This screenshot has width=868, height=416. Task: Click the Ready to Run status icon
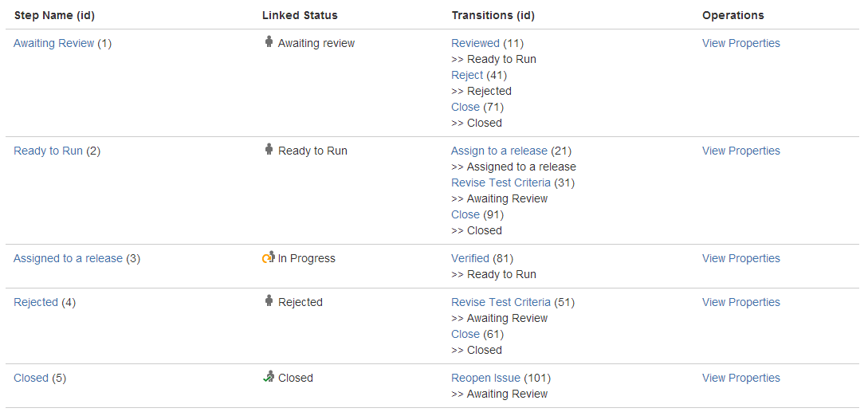269,149
